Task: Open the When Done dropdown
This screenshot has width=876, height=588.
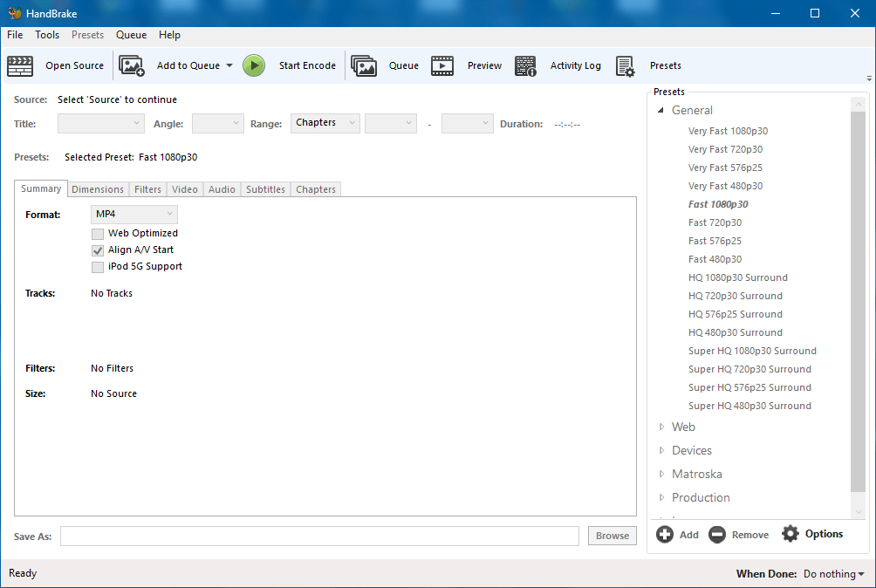Action: click(833, 574)
